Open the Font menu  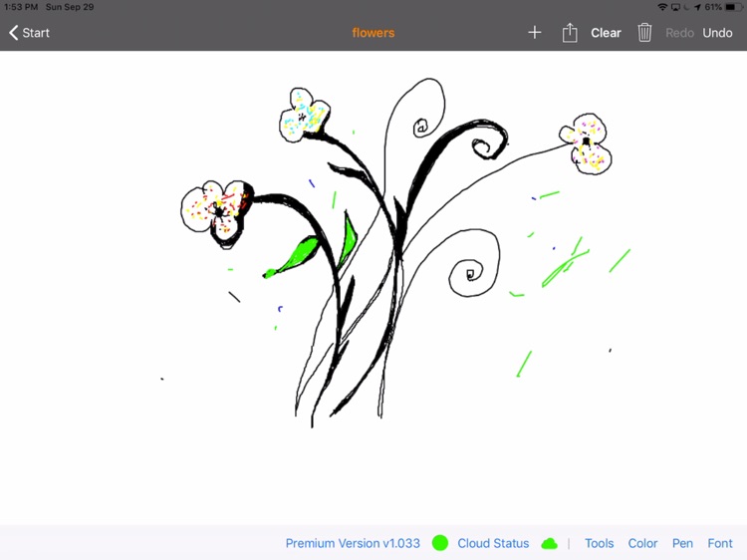tap(719, 543)
